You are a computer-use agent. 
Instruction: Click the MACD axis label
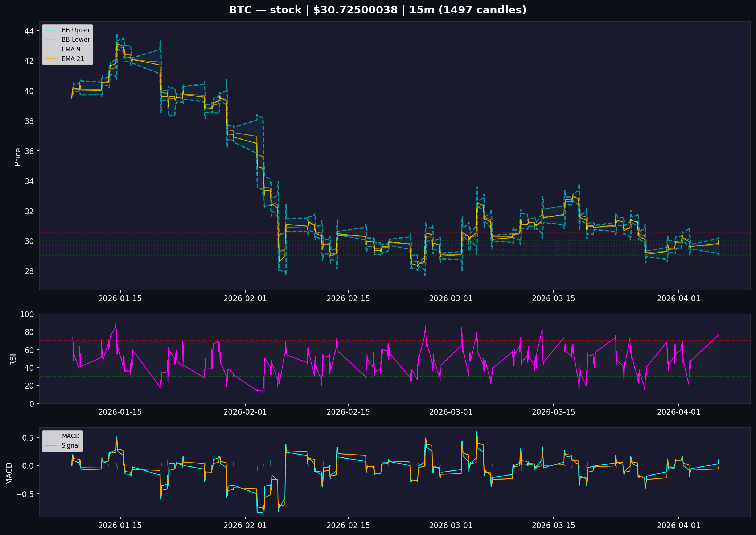tap(9, 473)
